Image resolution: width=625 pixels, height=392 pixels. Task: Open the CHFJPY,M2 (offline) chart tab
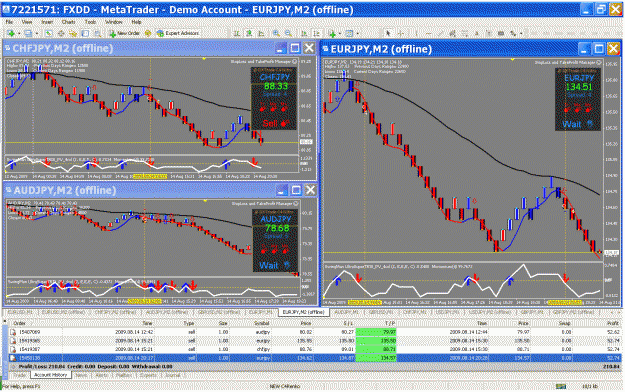point(116,312)
